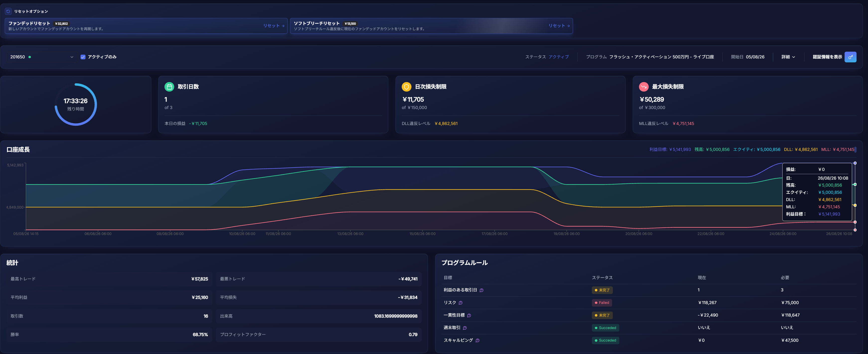
Task: Click the ¥13,100 soft breach reset price badge
Action: [x=350, y=24]
